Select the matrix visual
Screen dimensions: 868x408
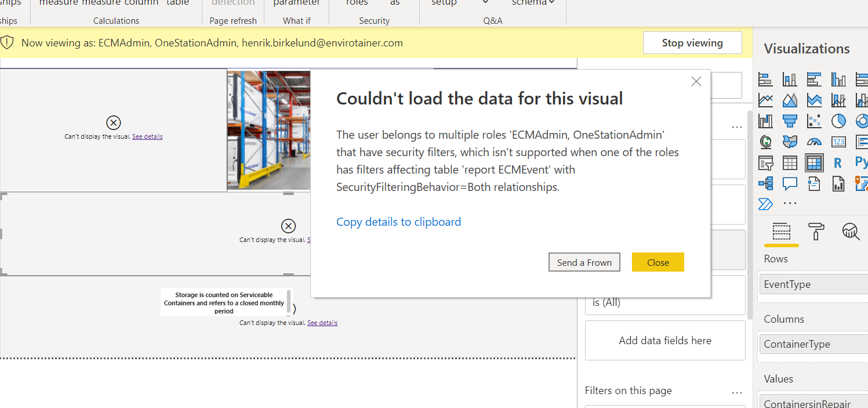(814, 163)
